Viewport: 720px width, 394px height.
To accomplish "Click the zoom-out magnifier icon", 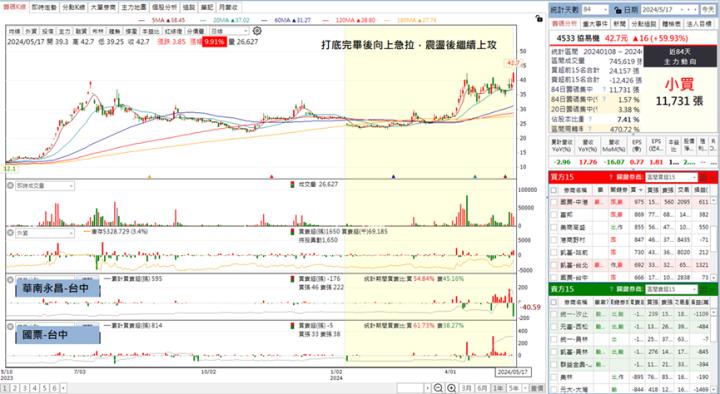I will (438, 388).
